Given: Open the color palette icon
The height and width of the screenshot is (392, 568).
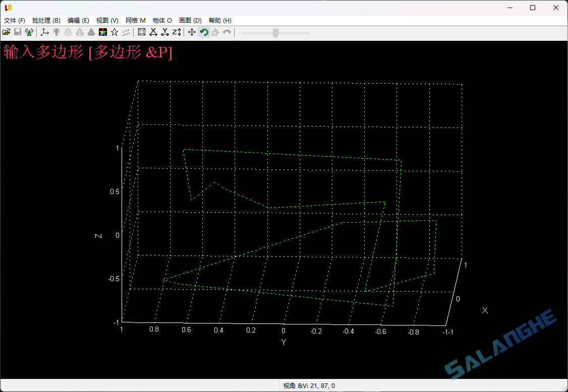Looking at the screenshot, I should click(x=103, y=32).
